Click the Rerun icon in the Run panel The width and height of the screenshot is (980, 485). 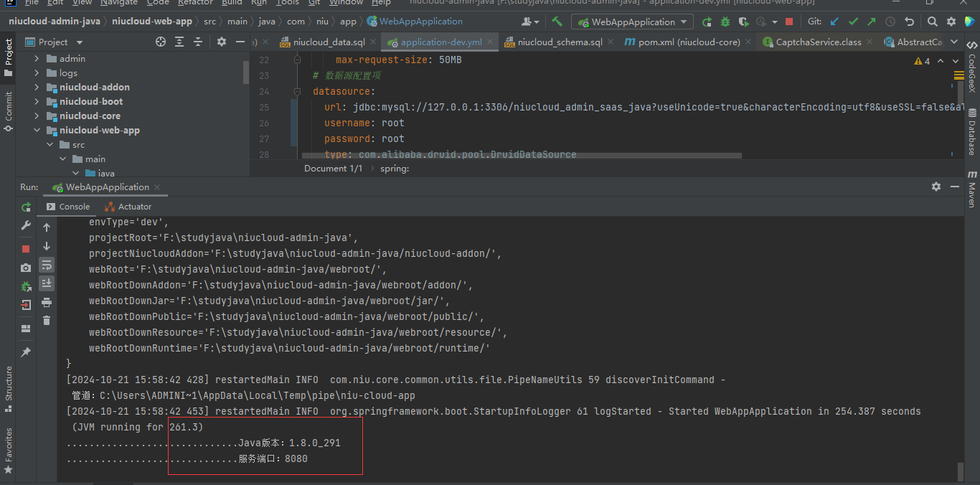(26, 207)
